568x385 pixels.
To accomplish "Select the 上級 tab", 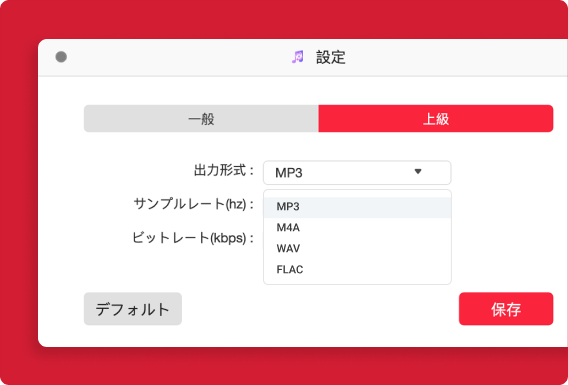I will (436, 118).
